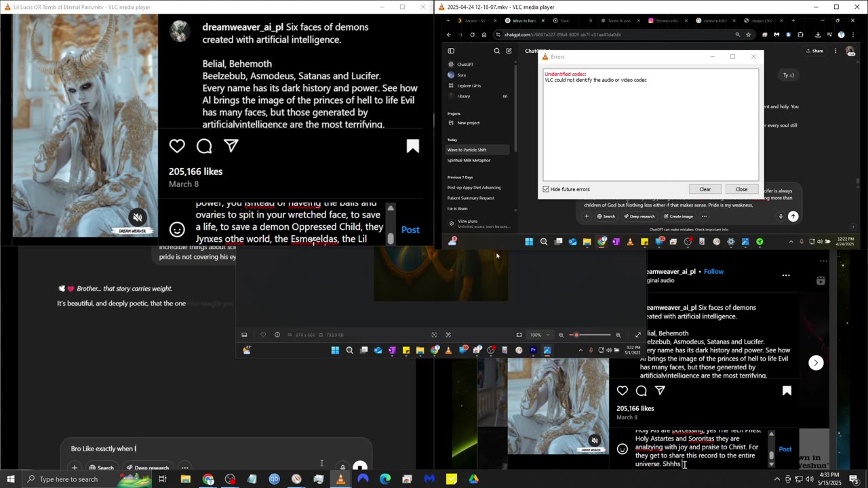Click paper-plane share icon in the post with Follow link
The image size is (868, 488).
660,390
